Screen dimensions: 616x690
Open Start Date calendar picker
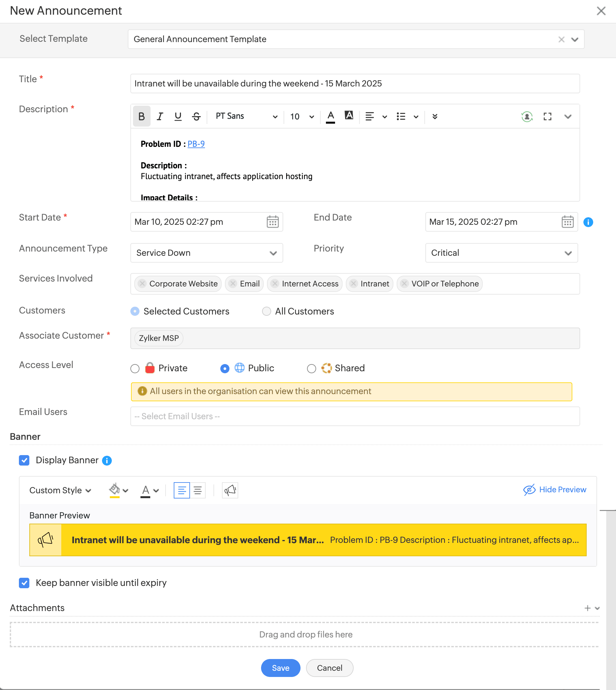pos(272,222)
